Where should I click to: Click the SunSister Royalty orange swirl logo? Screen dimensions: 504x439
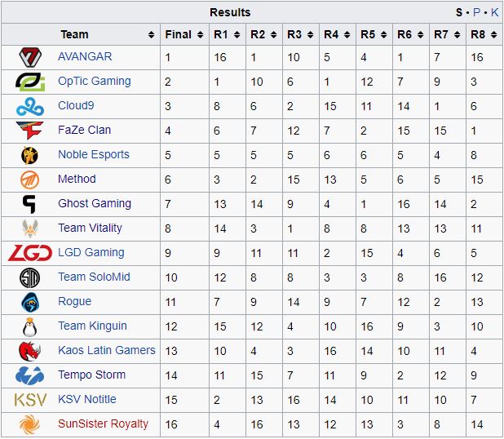[x=29, y=424]
